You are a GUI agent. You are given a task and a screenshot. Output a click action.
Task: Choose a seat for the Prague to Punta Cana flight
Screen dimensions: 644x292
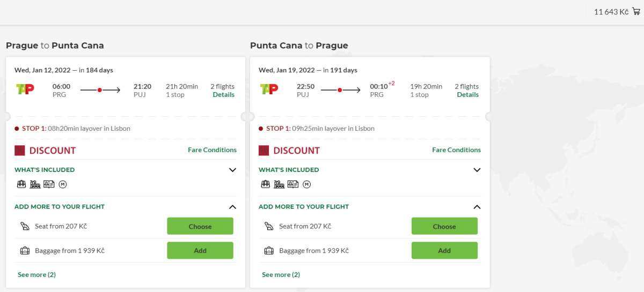tap(200, 226)
